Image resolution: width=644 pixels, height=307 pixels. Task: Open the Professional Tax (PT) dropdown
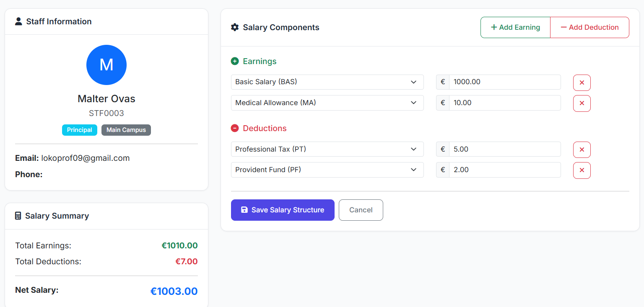click(x=327, y=149)
